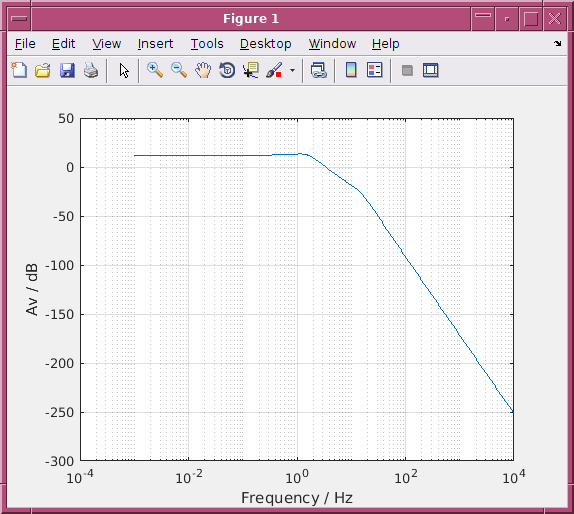Select the Rotate 3D tool

pos(227,70)
